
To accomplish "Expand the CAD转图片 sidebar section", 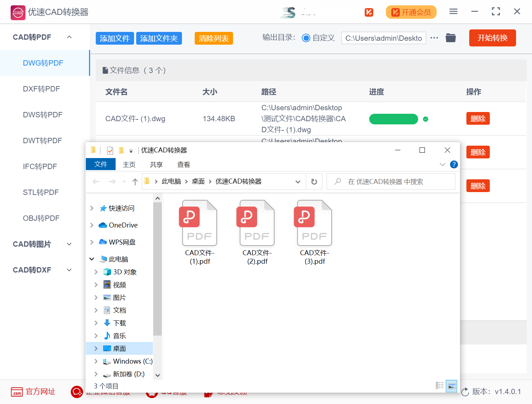I will pyautogui.click(x=70, y=244).
